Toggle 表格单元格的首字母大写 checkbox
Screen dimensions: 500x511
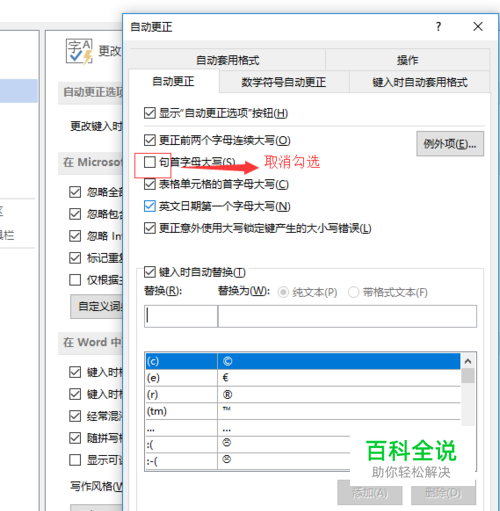(150, 184)
